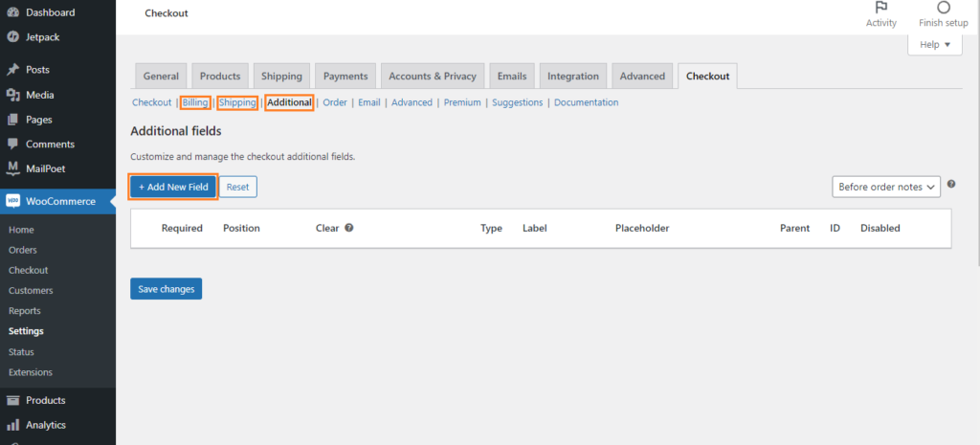Viewport: 980px width, 445px height.
Task: Open the Documentation sub-link
Action: (x=587, y=102)
